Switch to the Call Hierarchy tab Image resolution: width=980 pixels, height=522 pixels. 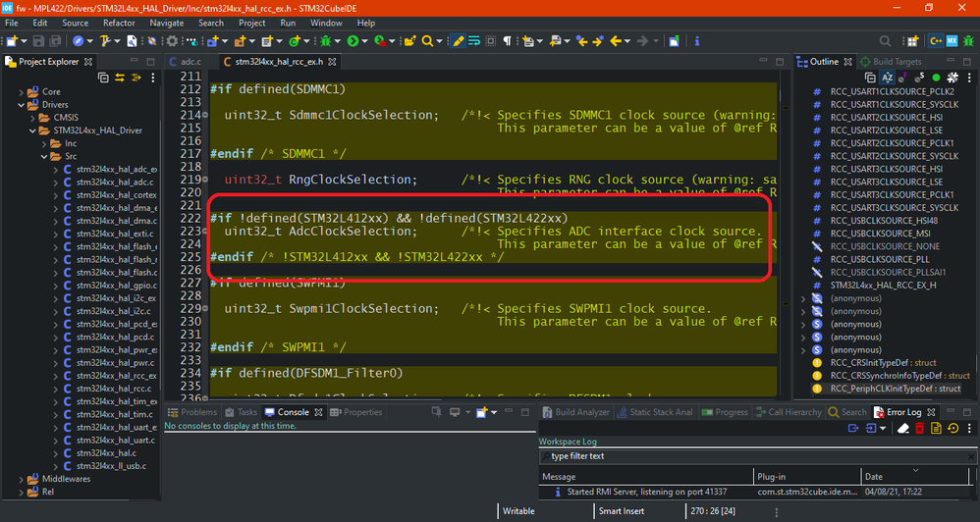(x=789, y=412)
